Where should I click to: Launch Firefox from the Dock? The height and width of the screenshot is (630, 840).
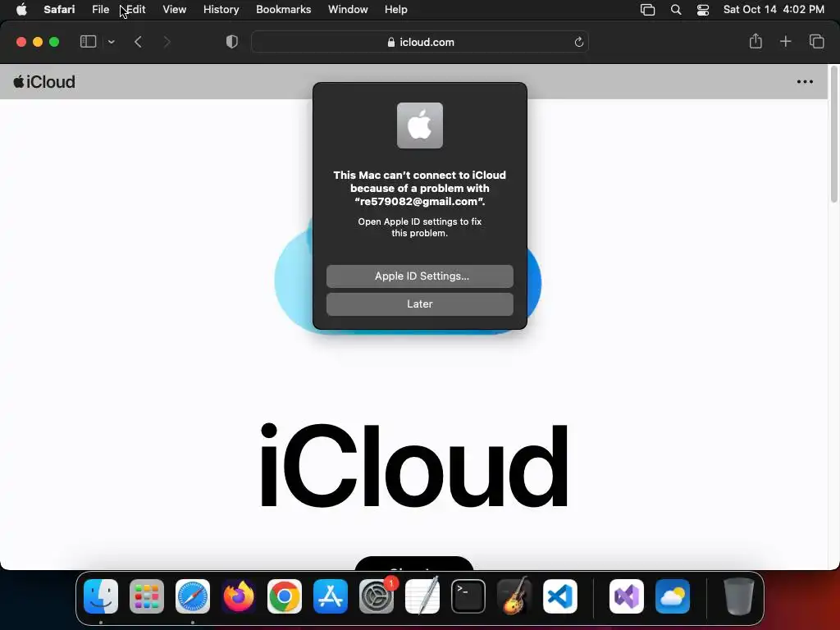pyautogui.click(x=239, y=596)
